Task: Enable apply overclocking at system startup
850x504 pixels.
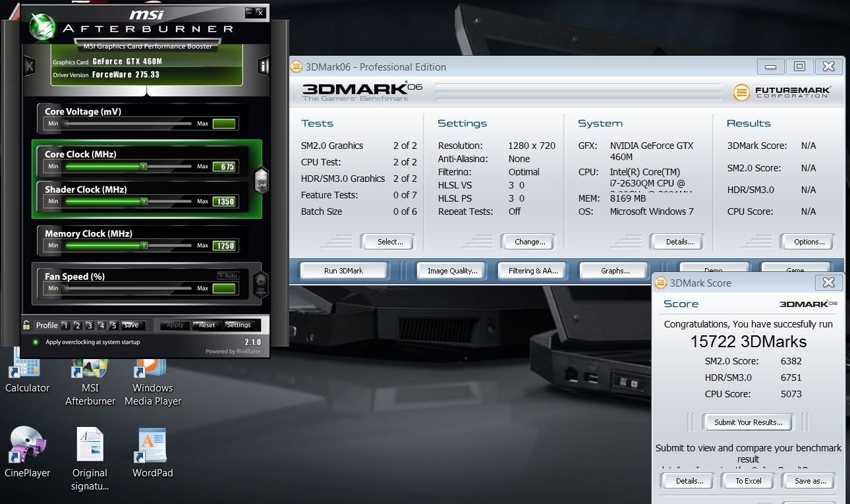Action: (36, 342)
